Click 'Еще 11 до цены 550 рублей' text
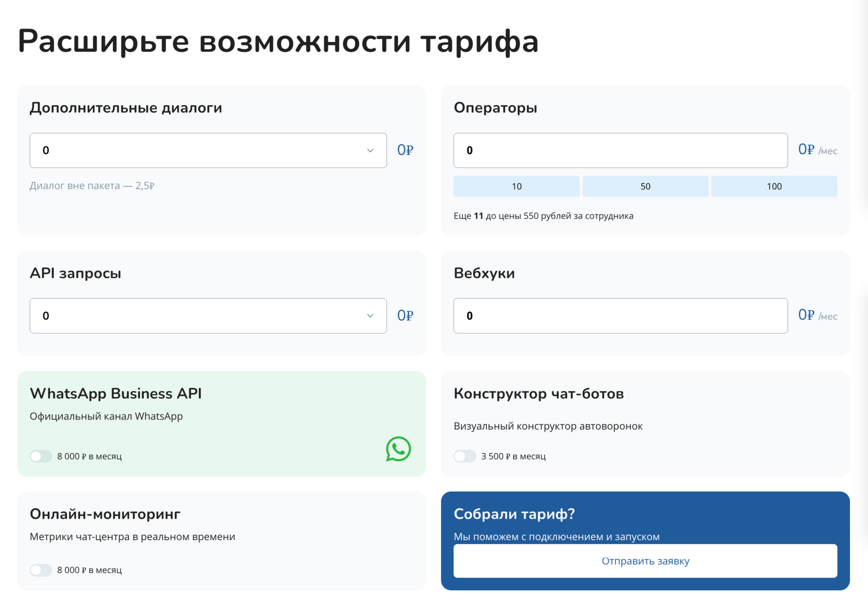 click(544, 216)
